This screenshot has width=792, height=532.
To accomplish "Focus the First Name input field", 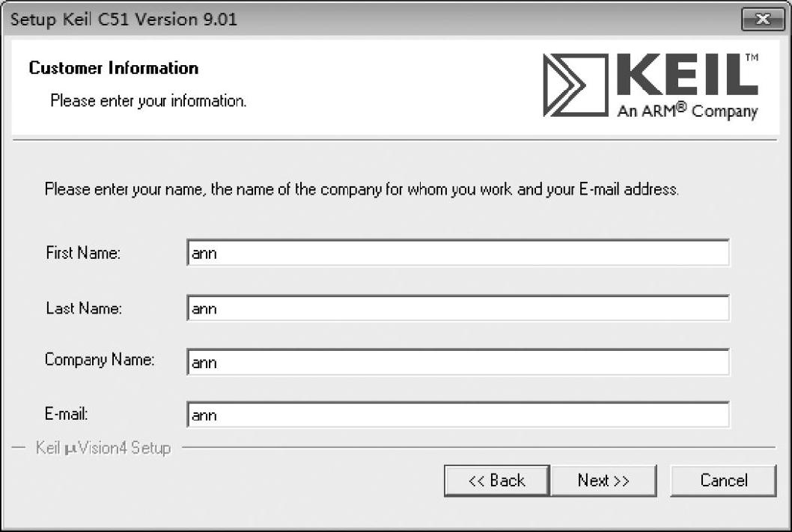I will (457, 254).
